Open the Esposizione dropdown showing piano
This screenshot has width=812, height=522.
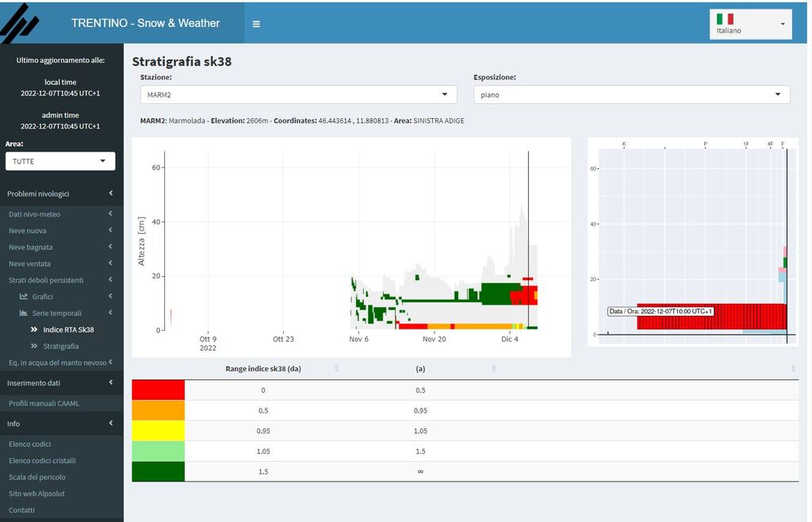631,94
